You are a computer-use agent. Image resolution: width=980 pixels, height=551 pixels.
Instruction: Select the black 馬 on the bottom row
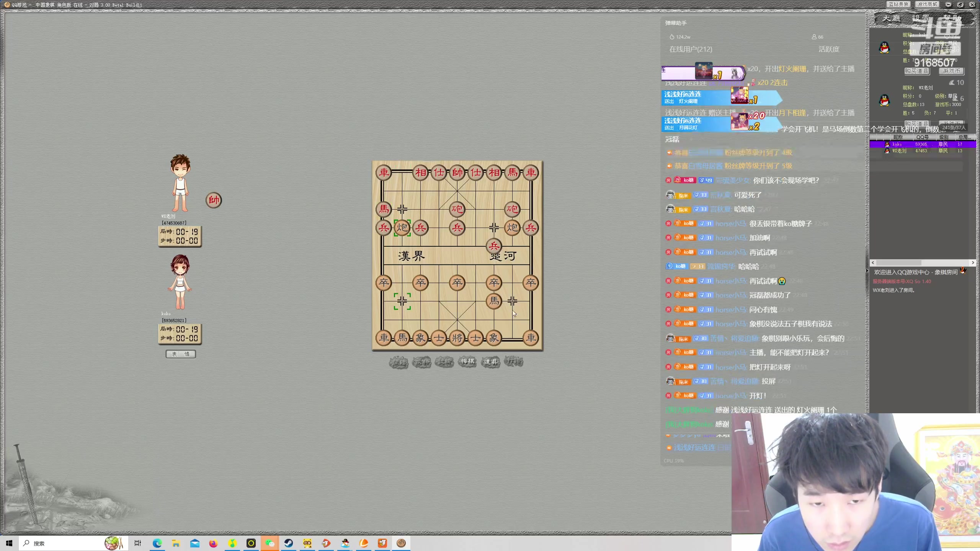[402, 338]
